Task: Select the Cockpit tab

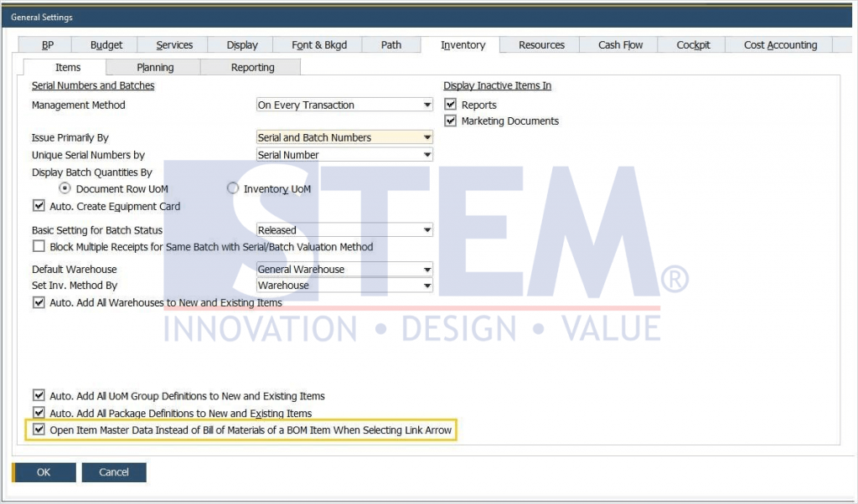Action: click(x=690, y=44)
